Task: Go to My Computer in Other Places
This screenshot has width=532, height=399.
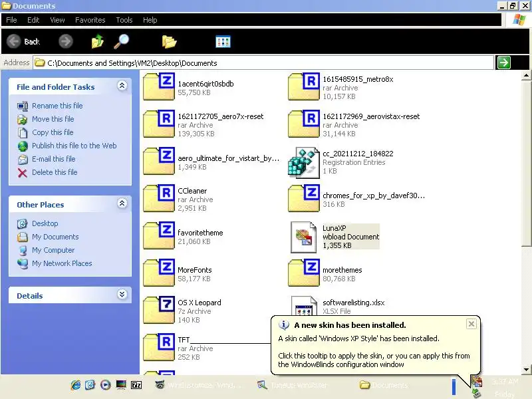Action: pyautogui.click(x=53, y=250)
